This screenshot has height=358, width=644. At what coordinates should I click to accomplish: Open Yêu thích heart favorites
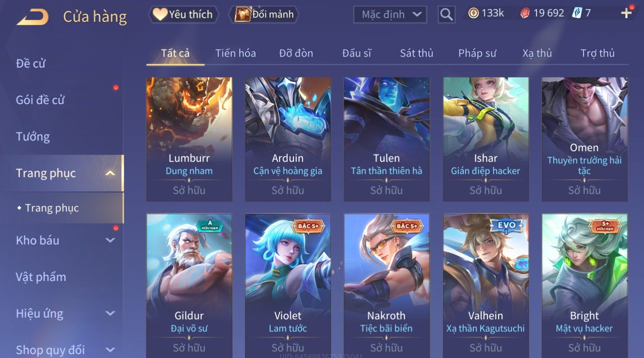pyautogui.click(x=183, y=15)
